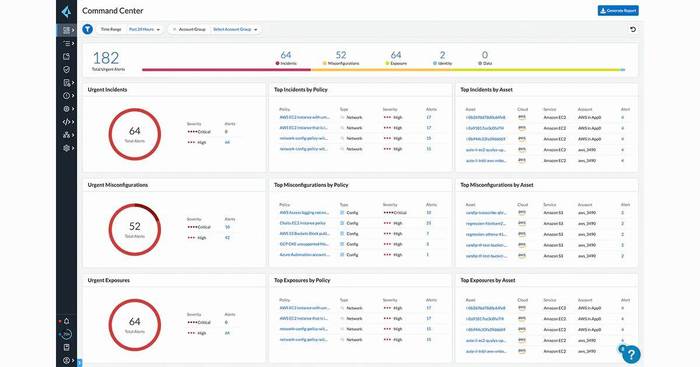Open the Select Account Group dropdown
Image resolution: width=700 pixels, height=367 pixels.
click(x=235, y=29)
